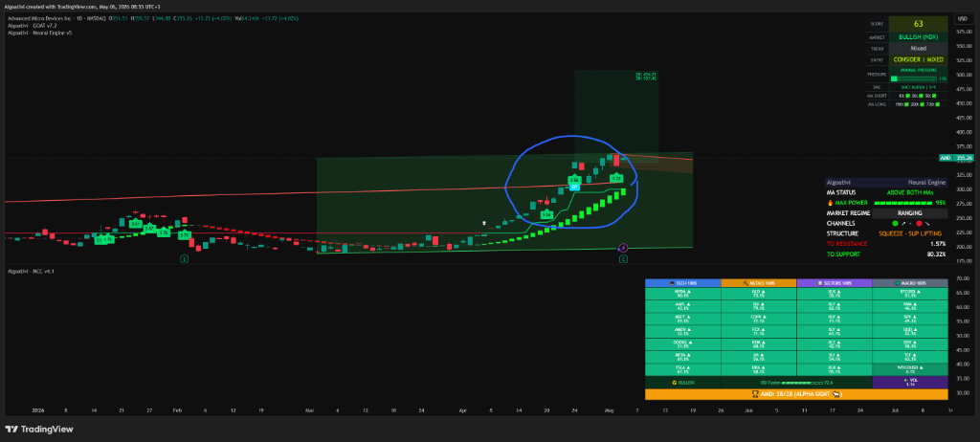The width and height of the screenshot is (980, 442).
Task: Click the Algoativi - Neural Engine v5 legend
Action: tap(39, 33)
